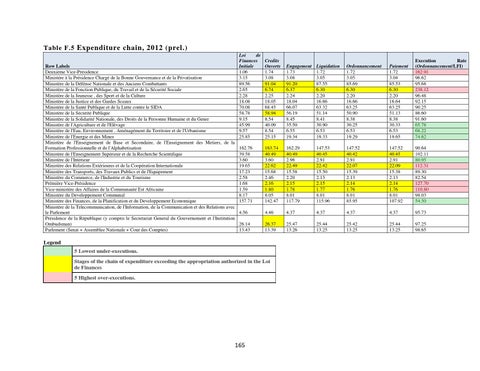Select the 'Paiement' column header
Viewport: 480px width, 371px height.
coord(400,61)
